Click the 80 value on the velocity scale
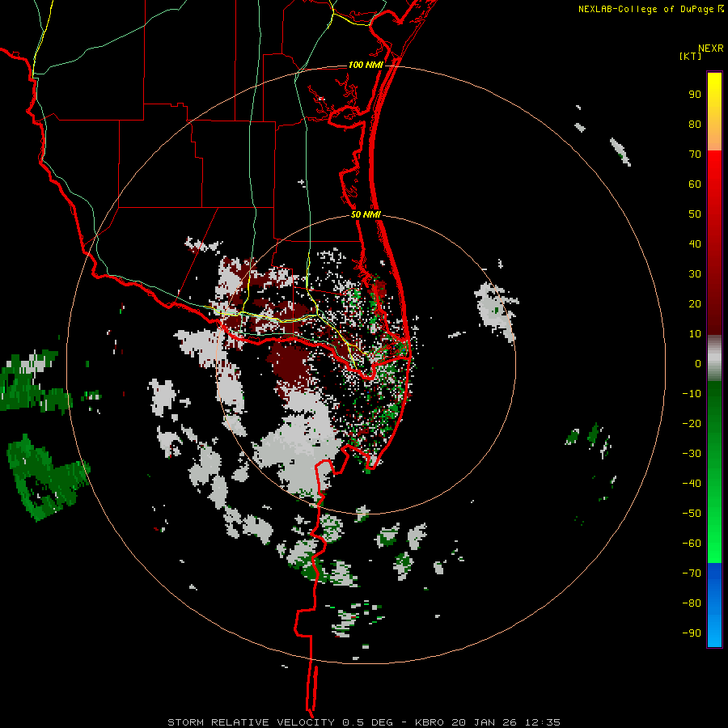 coord(695,125)
